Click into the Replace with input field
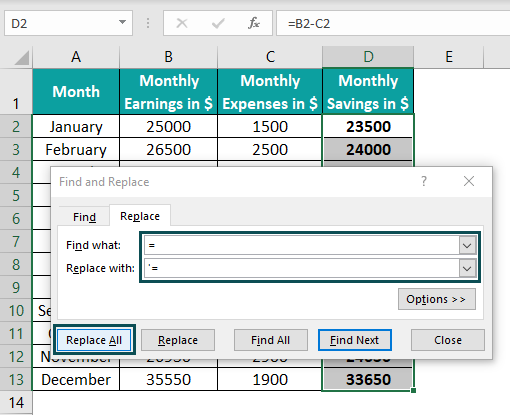Screen dimensions: 510x415 [x=301, y=268]
